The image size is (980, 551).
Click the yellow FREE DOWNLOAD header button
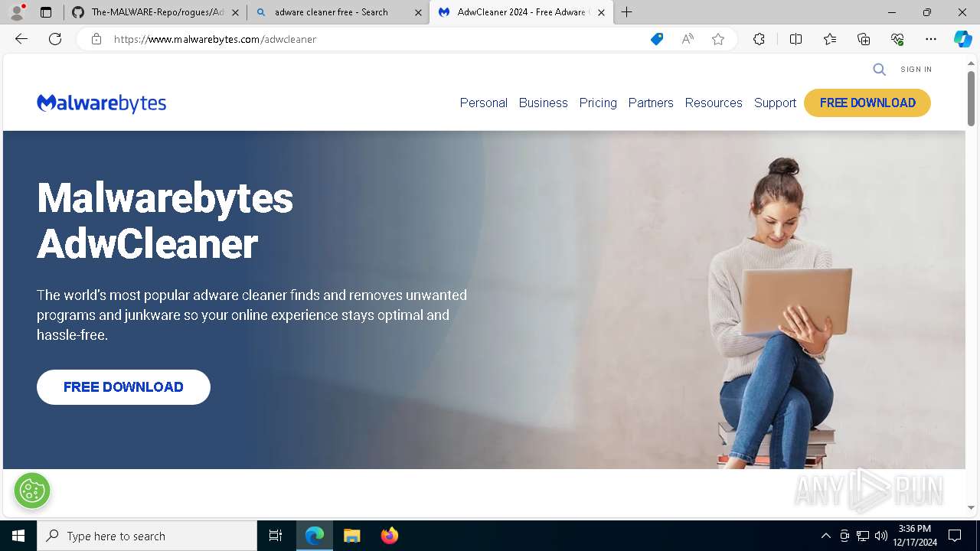pos(867,103)
